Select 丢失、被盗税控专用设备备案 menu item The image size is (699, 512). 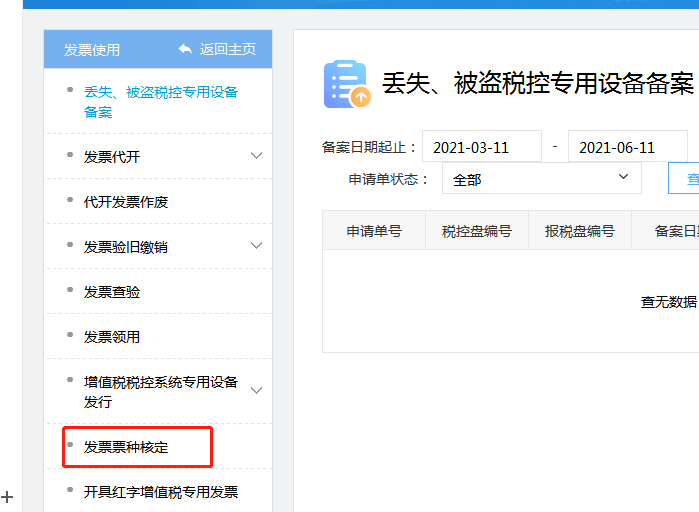click(160, 102)
